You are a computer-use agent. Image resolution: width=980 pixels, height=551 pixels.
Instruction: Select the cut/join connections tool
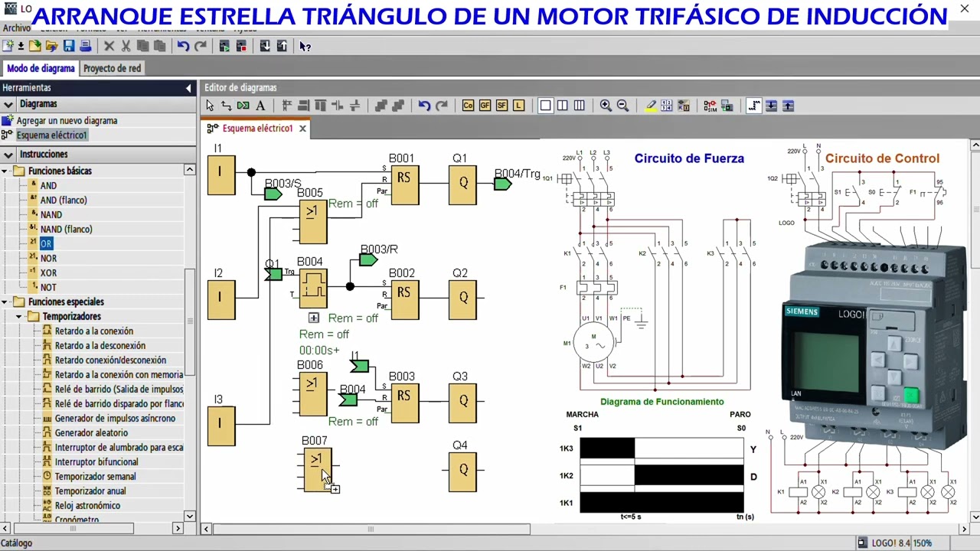click(x=243, y=106)
